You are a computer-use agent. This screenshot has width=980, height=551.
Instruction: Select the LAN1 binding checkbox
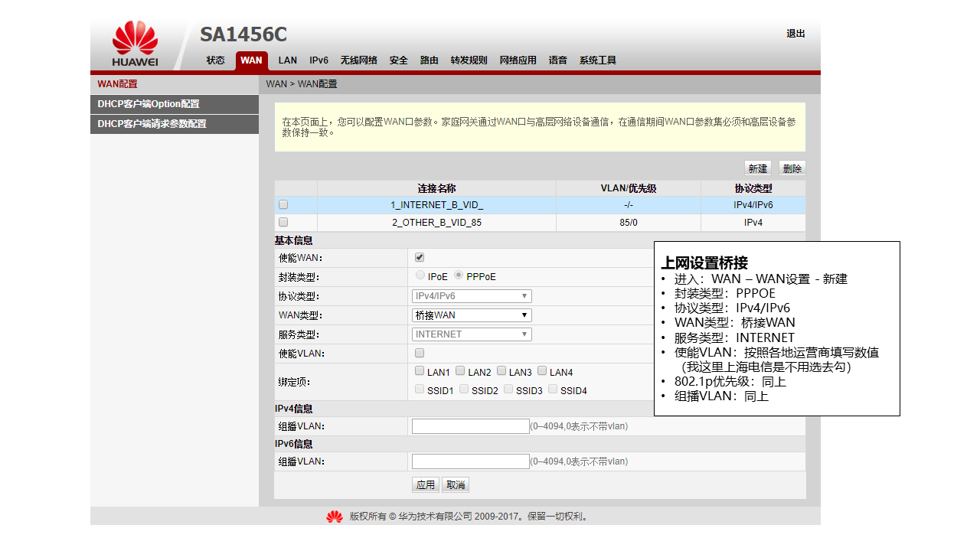[420, 371]
